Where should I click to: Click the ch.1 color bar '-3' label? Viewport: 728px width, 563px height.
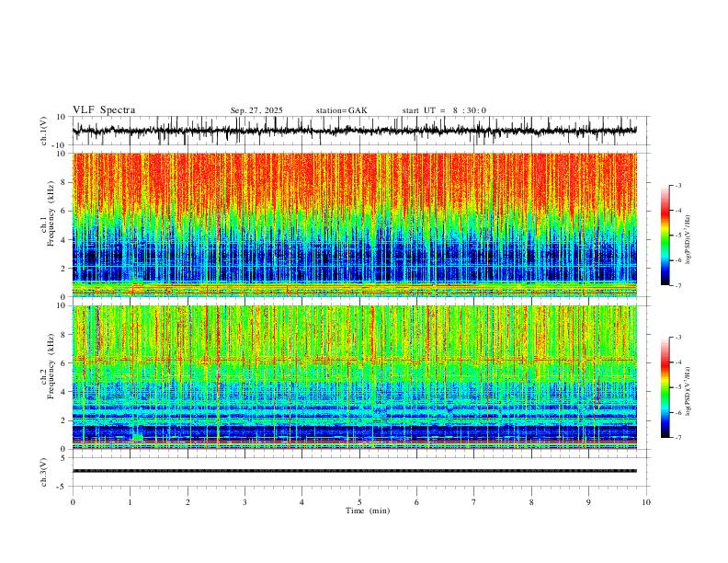[x=677, y=185]
